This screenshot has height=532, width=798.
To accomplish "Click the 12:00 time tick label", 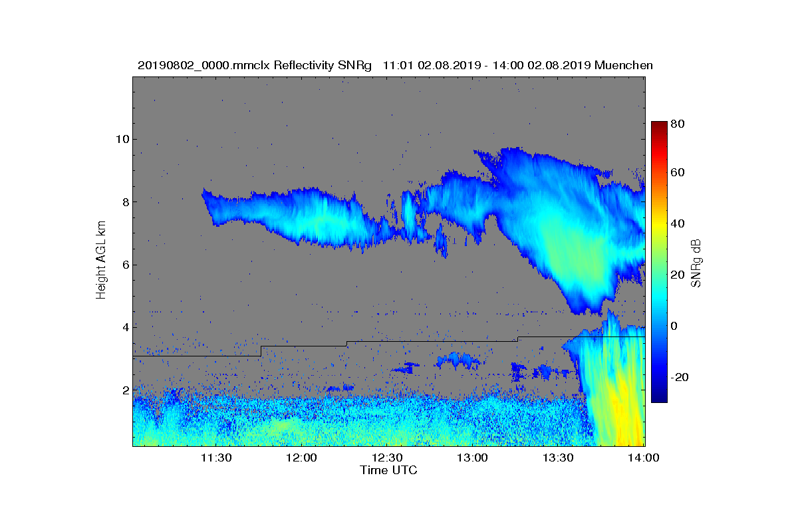I will coord(301,458).
